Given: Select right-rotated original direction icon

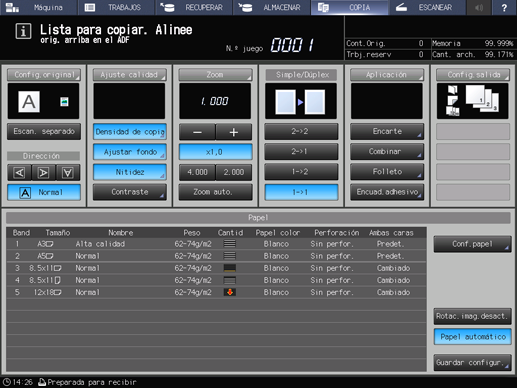Looking at the screenshot, I should (x=44, y=173).
